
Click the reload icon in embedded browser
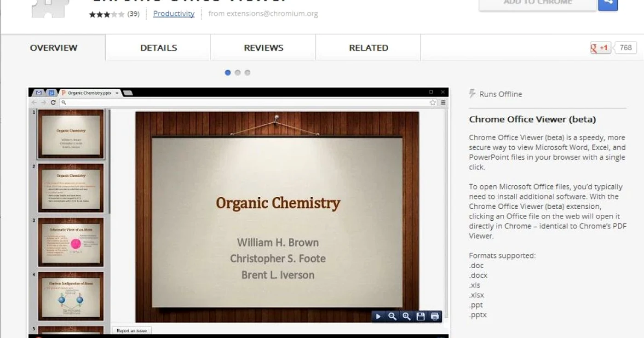(53, 103)
